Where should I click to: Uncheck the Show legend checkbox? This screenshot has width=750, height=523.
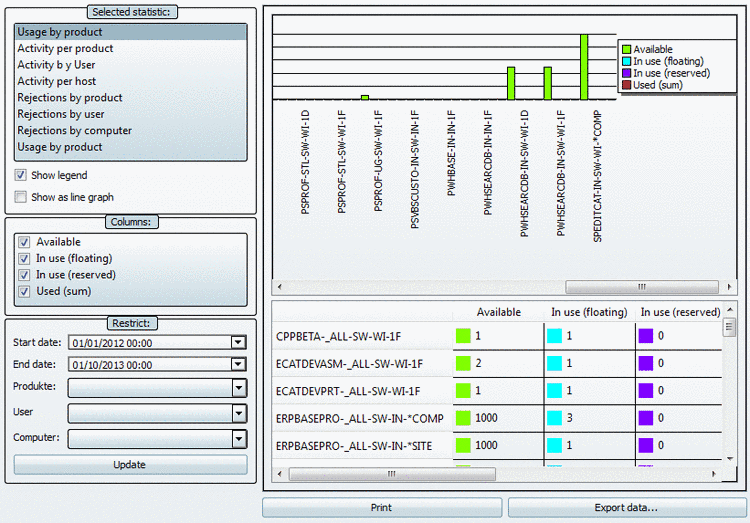click(x=21, y=175)
